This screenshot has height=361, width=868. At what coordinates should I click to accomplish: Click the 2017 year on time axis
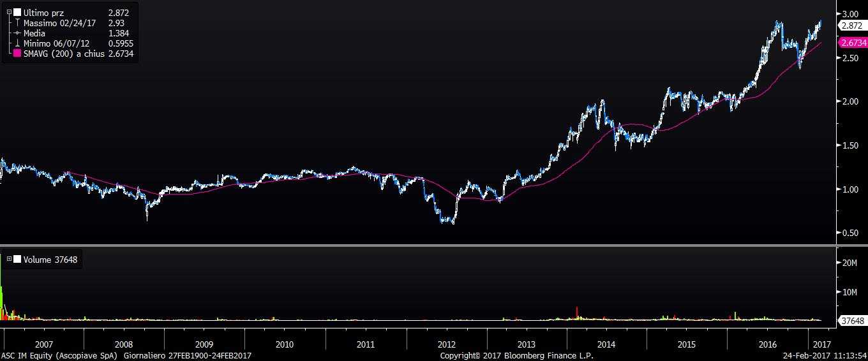[x=822, y=344]
